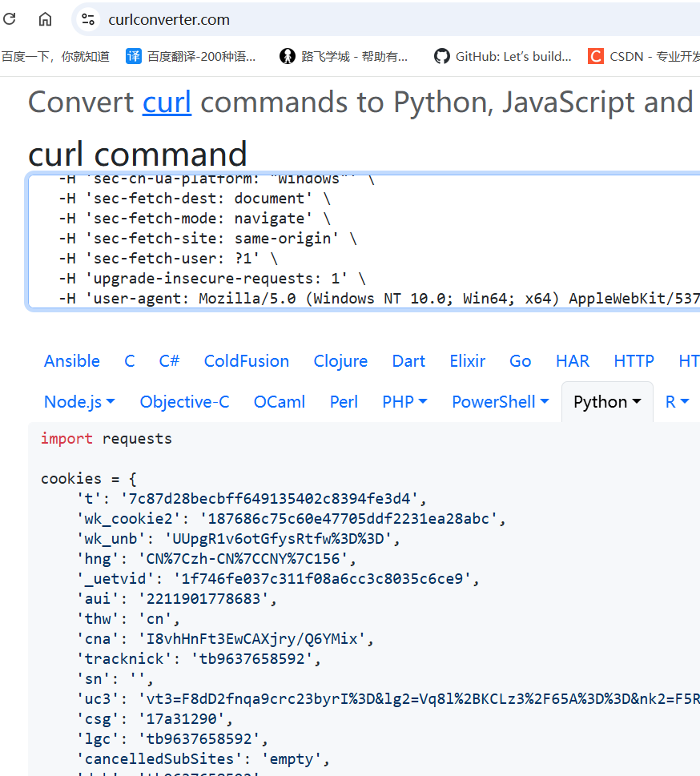700x776 pixels.
Task: Select the ColdFusion tab
Action: tap(247, 361)
